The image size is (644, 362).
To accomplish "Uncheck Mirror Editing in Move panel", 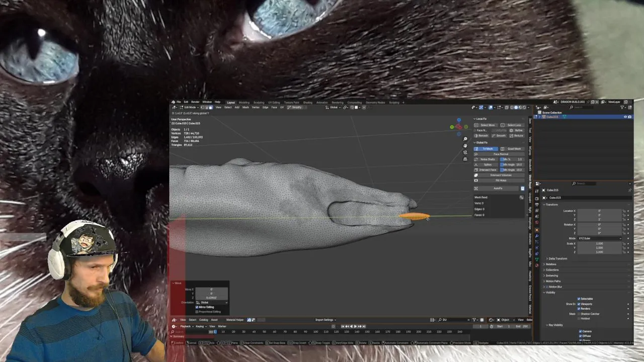I will (x=197, y=307).
